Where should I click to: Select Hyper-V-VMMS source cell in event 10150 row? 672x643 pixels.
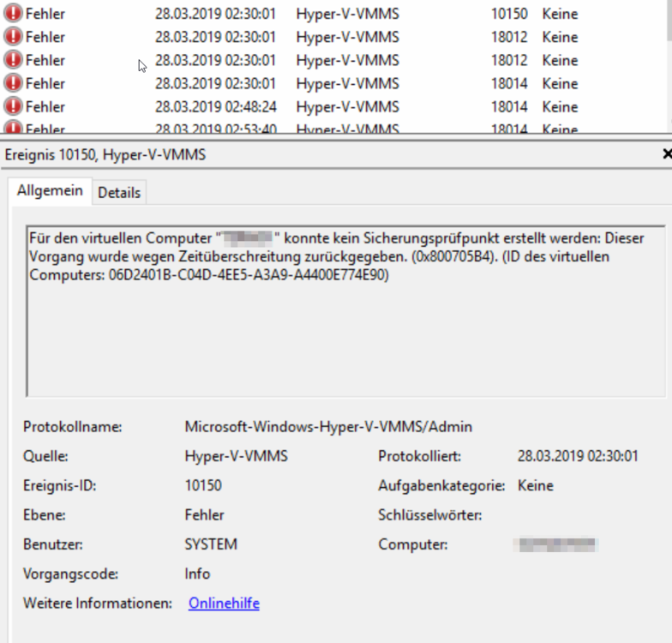click(x=347, y=14)
